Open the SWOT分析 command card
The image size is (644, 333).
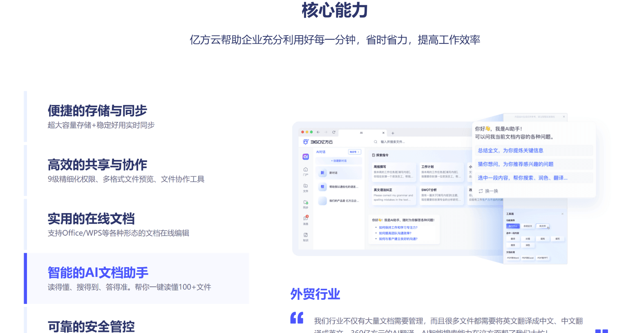point(441,195)
